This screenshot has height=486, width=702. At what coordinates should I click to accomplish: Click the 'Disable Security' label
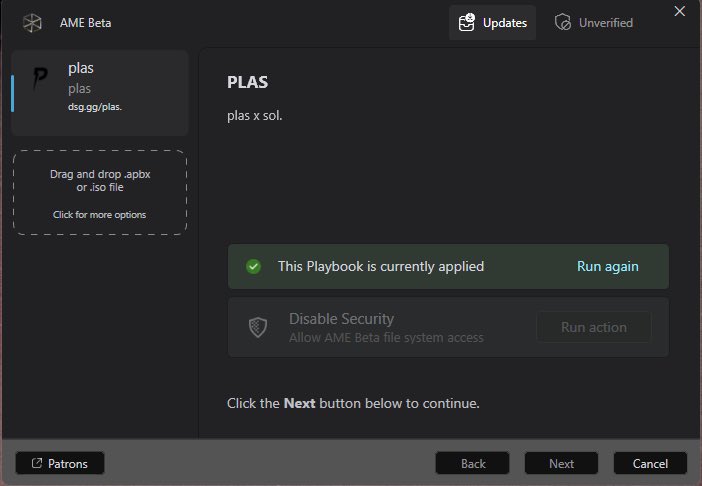[x=341, y=319]
